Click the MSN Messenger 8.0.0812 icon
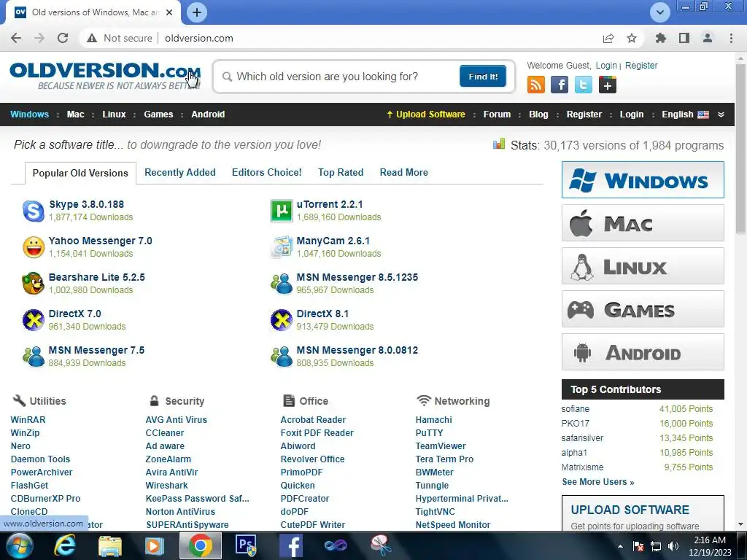Viewport: 747px width, 560px height. tap(282, 356)
